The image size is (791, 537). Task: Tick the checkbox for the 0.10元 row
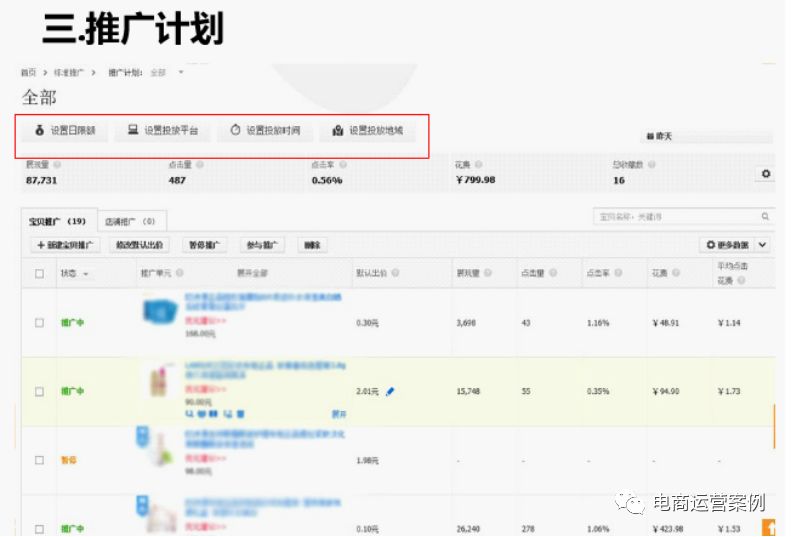point(39,529)
